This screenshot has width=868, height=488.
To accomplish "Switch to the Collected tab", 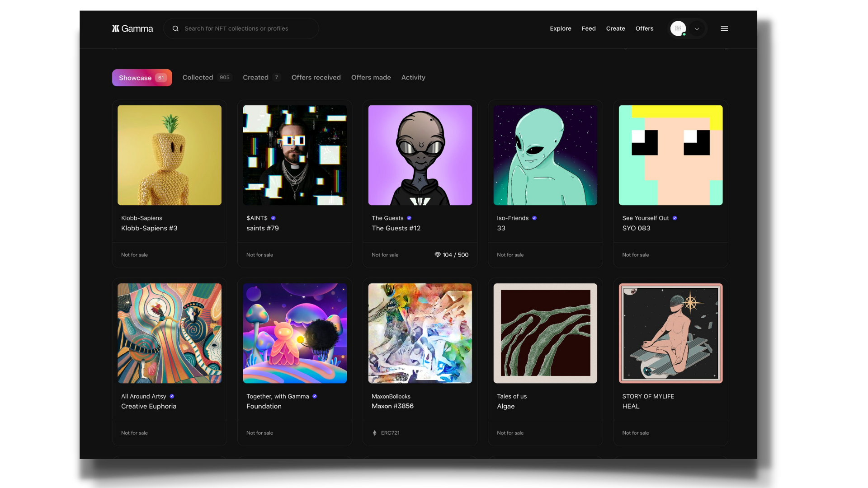I will [x=207, y=78].
